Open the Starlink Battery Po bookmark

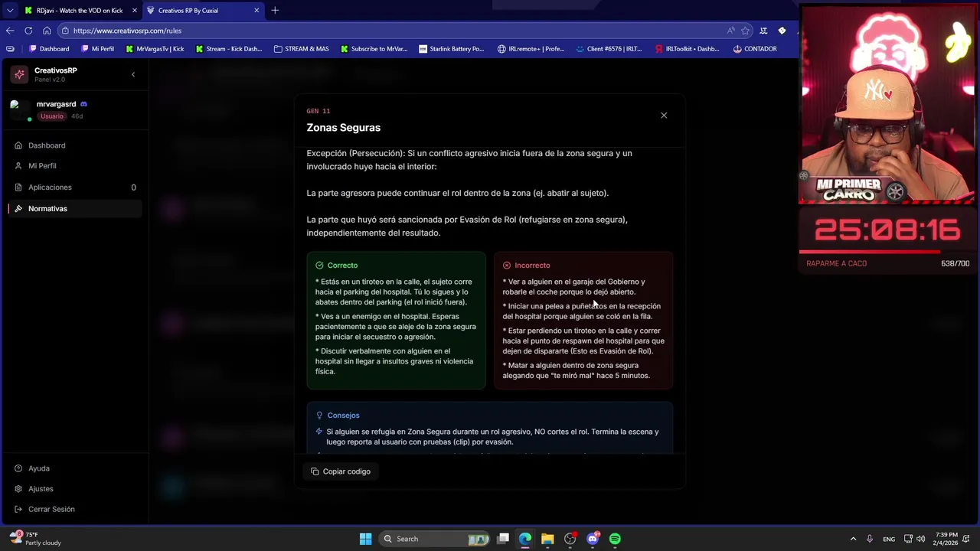click(452, 49)
